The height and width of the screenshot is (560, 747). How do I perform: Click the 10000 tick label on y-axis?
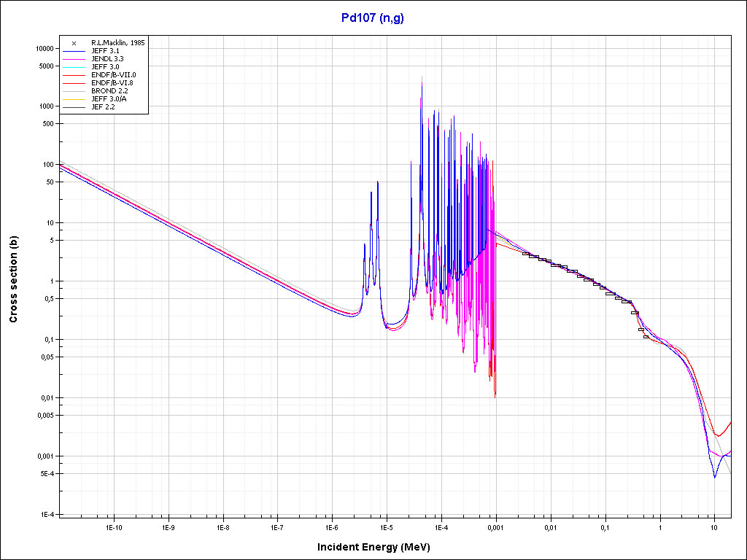[x=44, y=48]
